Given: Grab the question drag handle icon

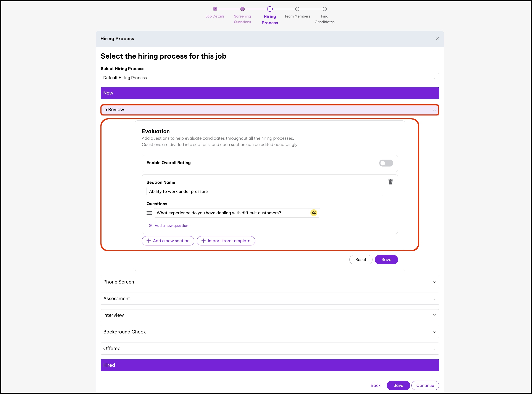Looking at the screenshot, I should (x=149, y=213).
